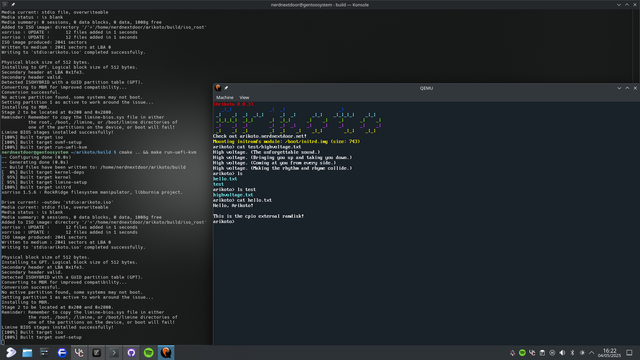Click the red '[Arikoto 0.0.3]' version text
640x360 pixels.
pos(233,104)
